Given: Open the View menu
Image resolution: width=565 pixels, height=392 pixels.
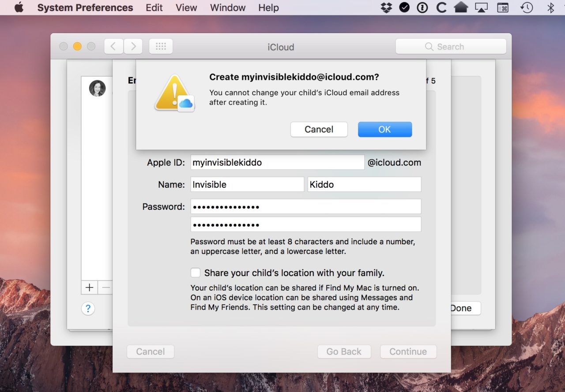Looking at the screenshot, I should 186,7.
